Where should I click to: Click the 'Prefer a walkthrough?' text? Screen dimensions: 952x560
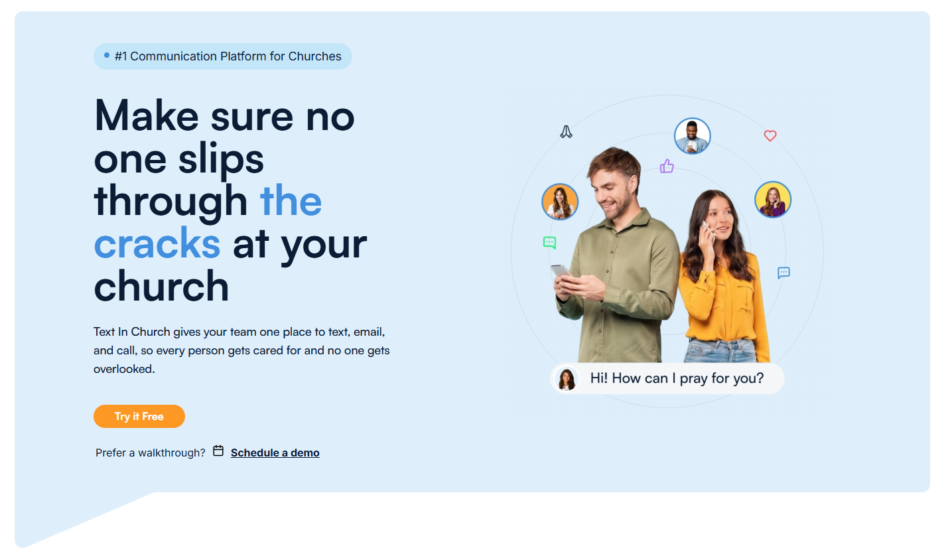pyautogui.click(x=151, y=453)
